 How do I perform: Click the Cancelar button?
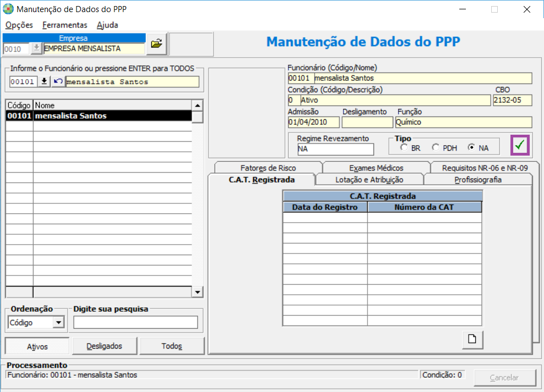tap(504, 377)
